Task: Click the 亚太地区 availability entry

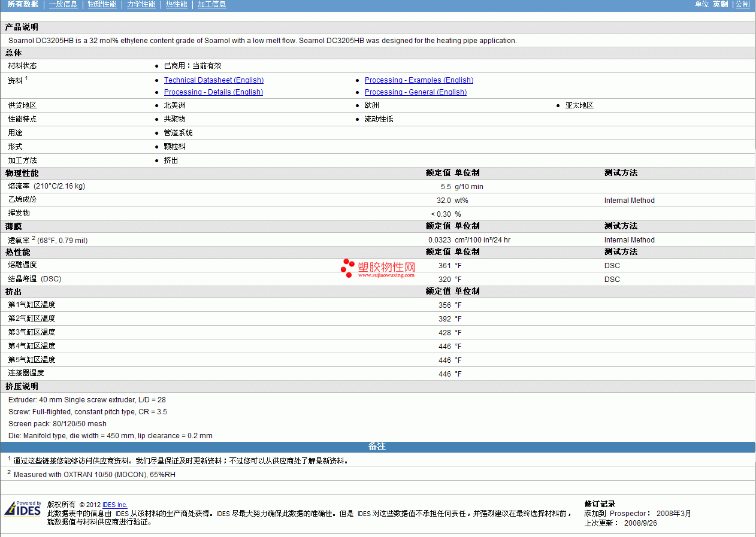Action: (579, 105)
